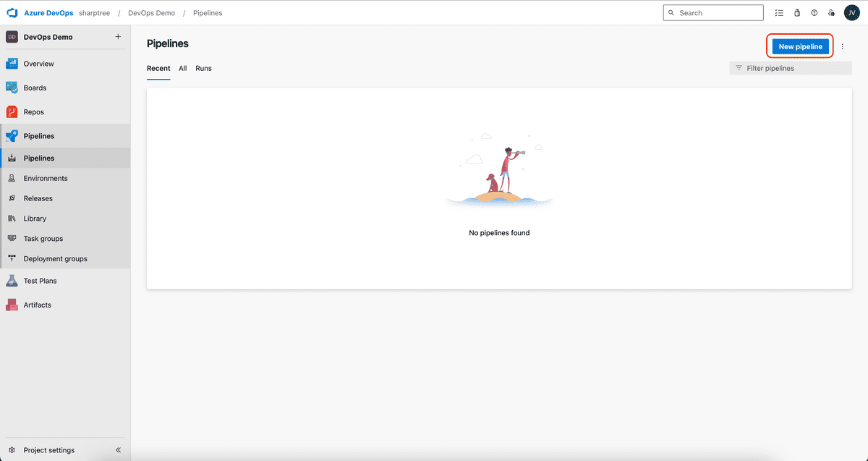Navigate to the sharptree breadcrumb link
This screenshot has width=868, height=461.
click(94, 12)
